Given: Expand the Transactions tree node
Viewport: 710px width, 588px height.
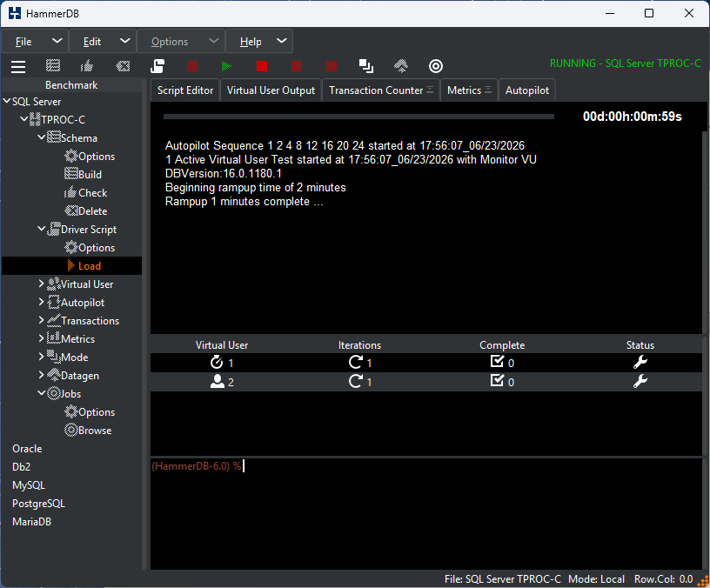Looking at the screenshot, I should [x=42, y=320].
